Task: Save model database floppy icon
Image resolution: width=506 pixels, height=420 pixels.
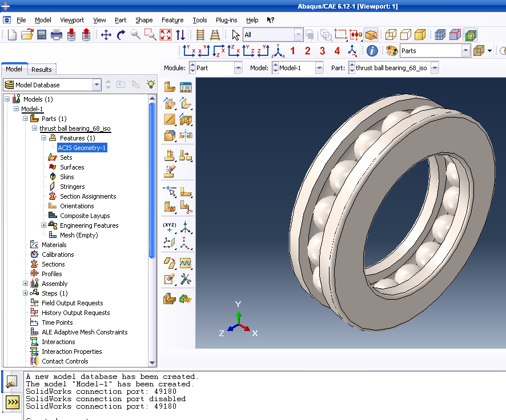Action: point(42,35)
